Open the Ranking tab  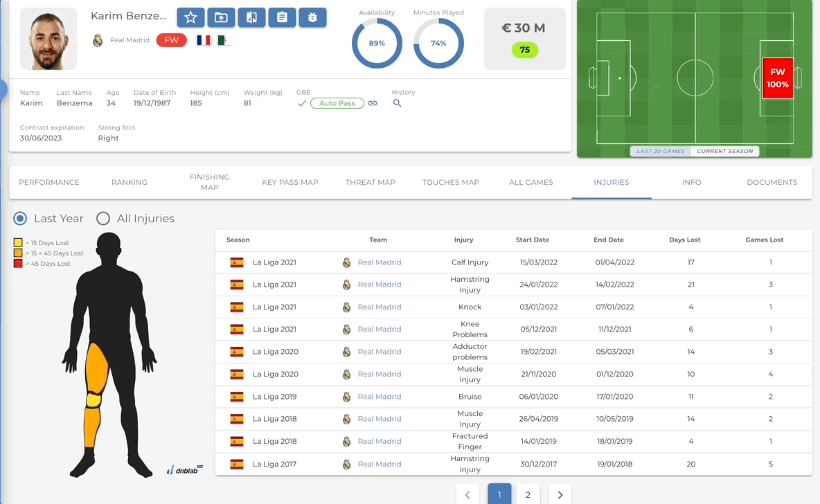pos(130,183)
